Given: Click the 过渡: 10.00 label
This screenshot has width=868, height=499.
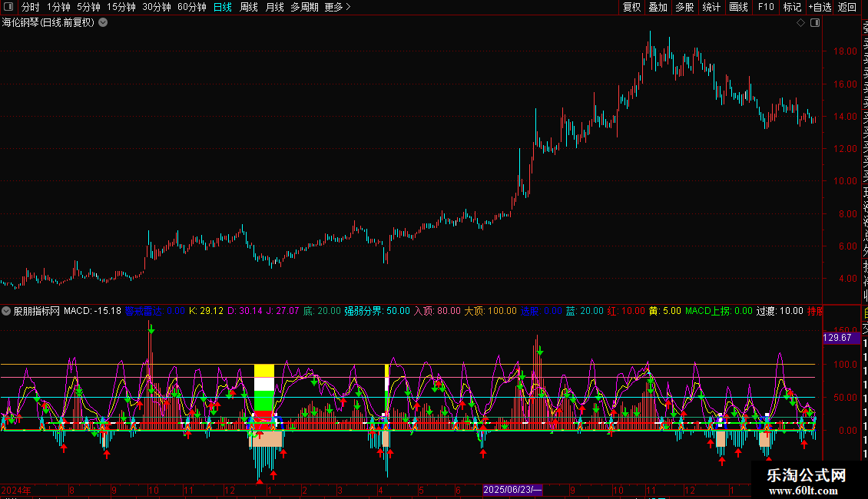Looking at the screenshot, I should point(780,311).
